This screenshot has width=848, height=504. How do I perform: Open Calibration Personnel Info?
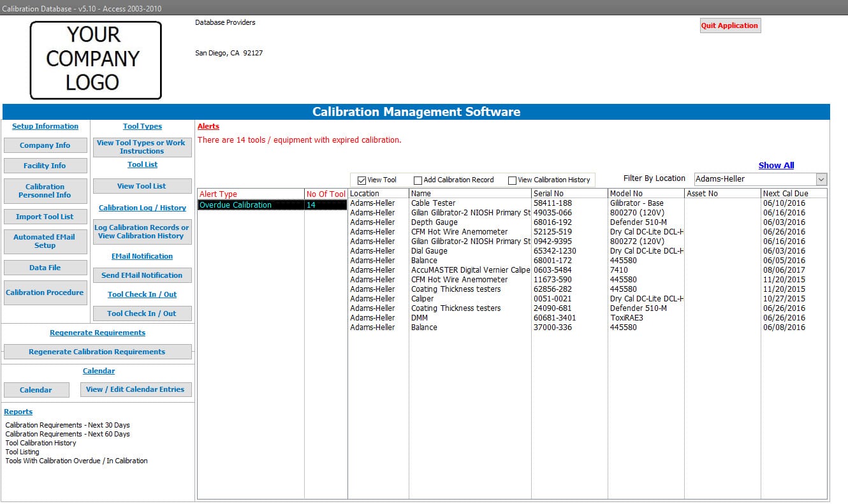[45, 191]
